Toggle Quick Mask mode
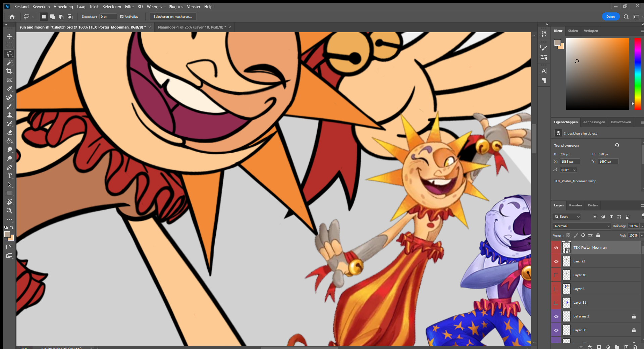The height and width of the screenshot is (349, 644). click(9, 247)
